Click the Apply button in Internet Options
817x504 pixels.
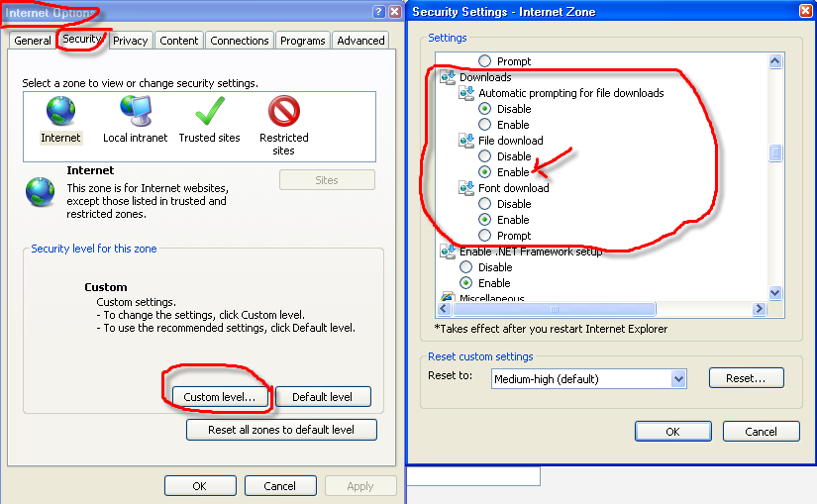pyautogui.click(x=360, y=486)
